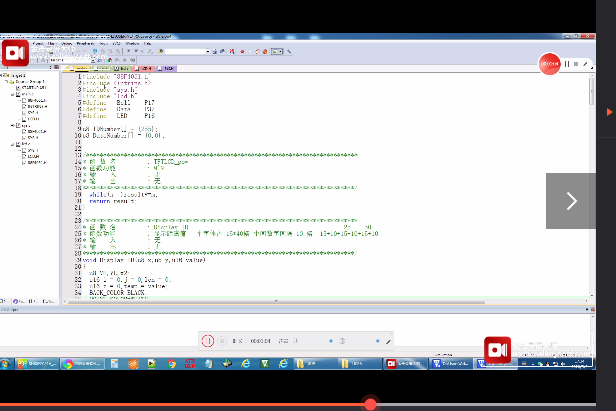Click the first blue dot in bottom recorder bar

tap(331, 341)
